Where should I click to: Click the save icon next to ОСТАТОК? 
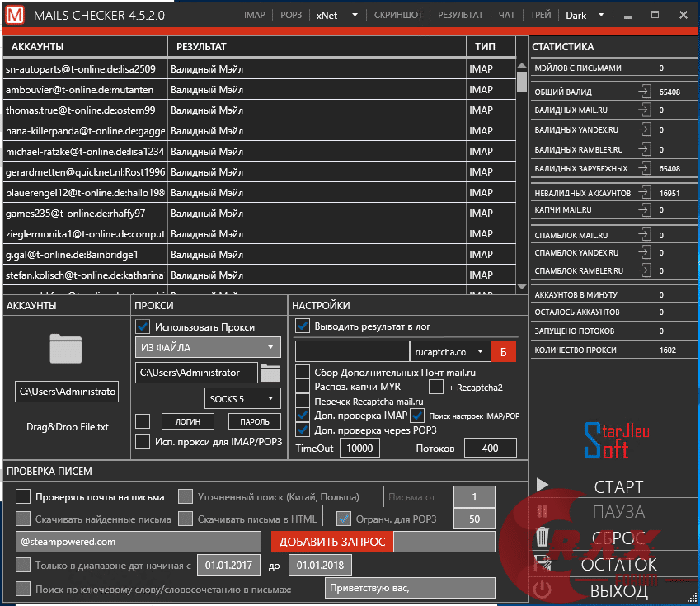[542, 562]
